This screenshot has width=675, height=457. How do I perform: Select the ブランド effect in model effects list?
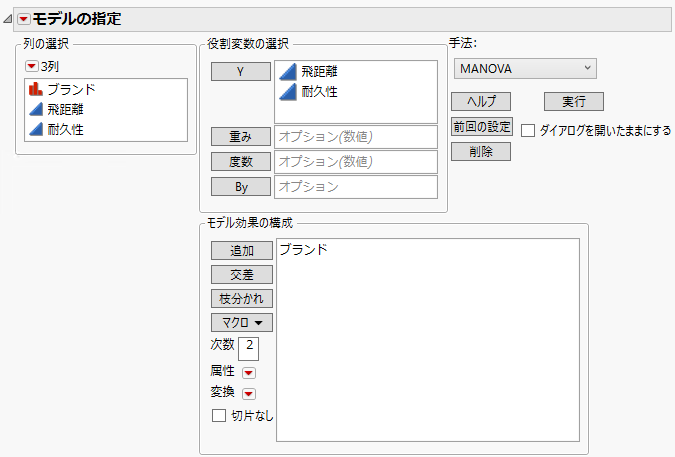tap(303, 250)
